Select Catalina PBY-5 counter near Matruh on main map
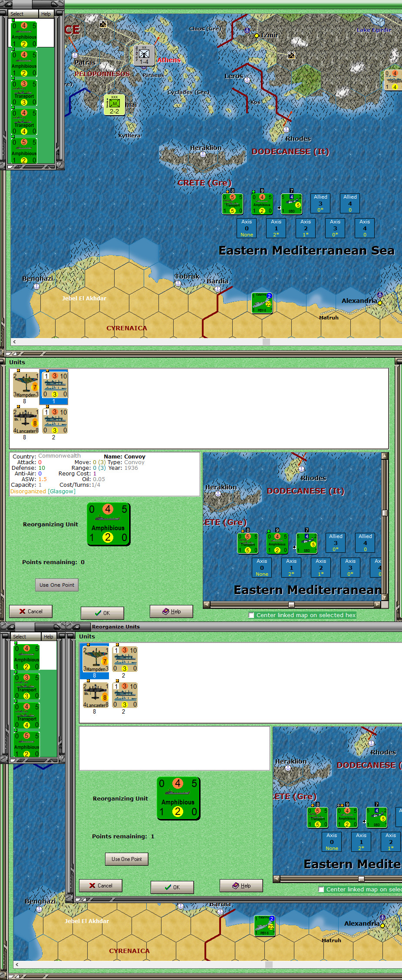 (x=262, y=303)
